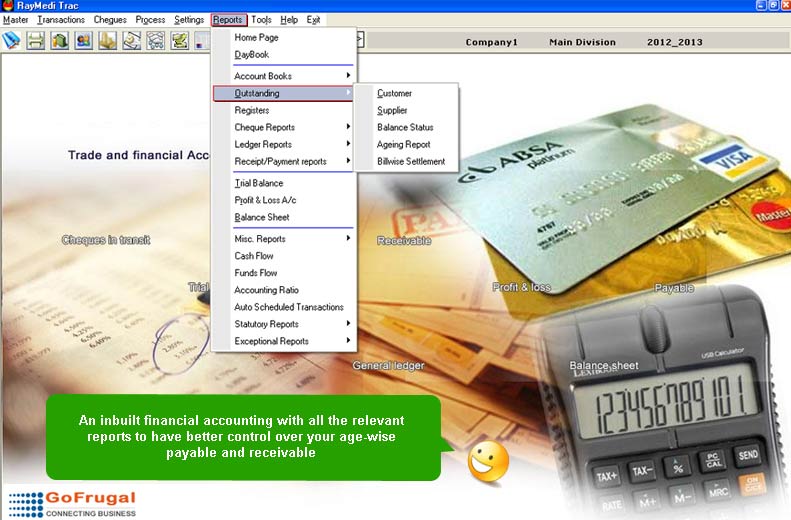Open the Tools menu
Image resolution: width=791 pixels, height=520 pixels.
pyautogui.click(x=261, y=20)
